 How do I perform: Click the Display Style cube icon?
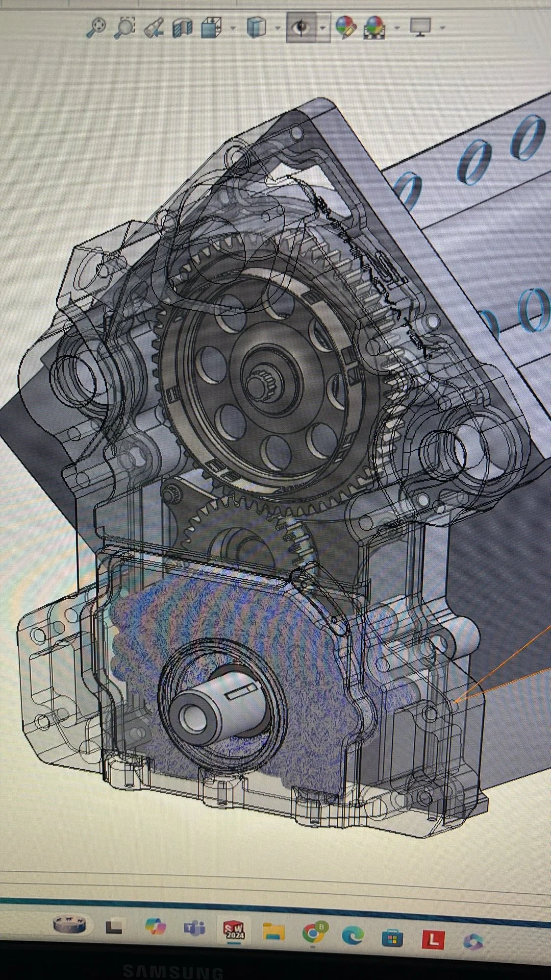[256, 28]
